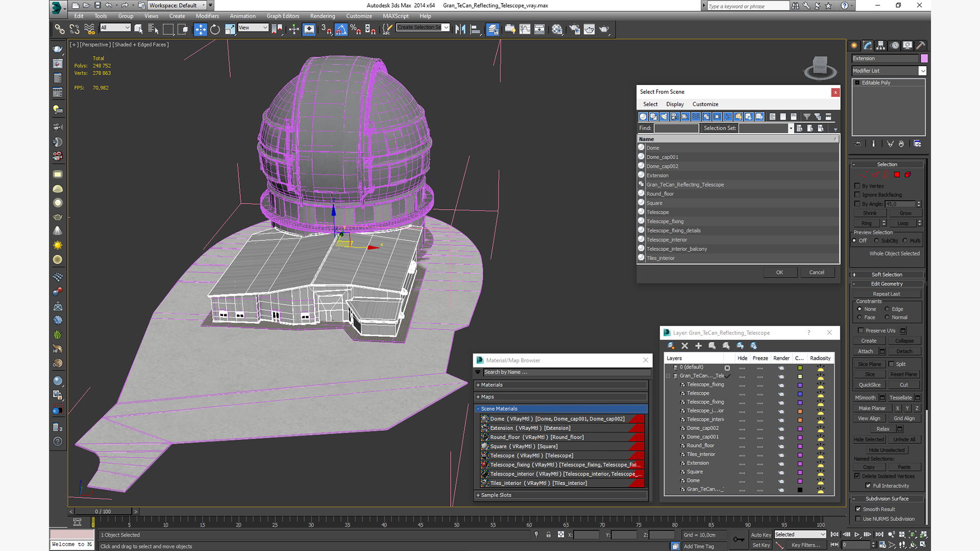Click the Display tab in Select From Scene
Screen dimensions: 980x551
point(674,104)
